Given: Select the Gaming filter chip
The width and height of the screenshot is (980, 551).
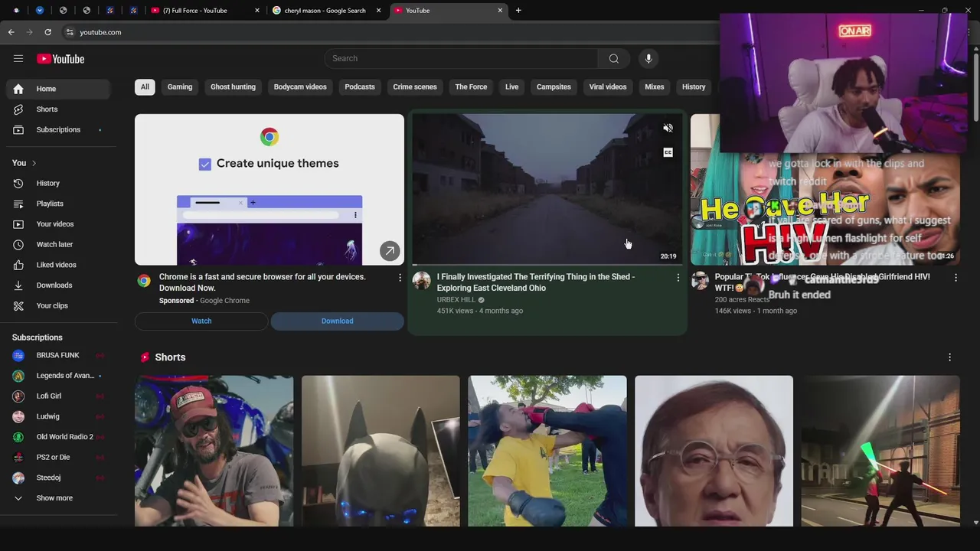Looking at the screenshot, I should click(x=180, y=87).
